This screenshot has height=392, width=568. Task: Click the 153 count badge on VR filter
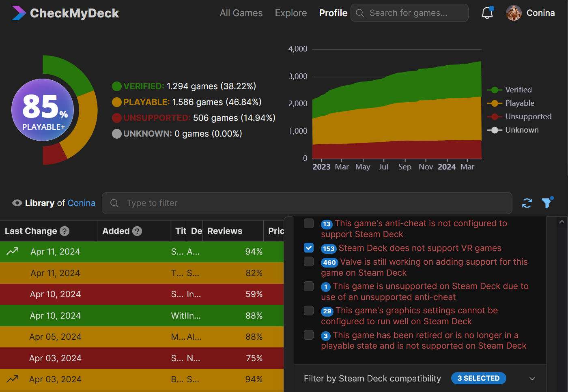[329, 248]
